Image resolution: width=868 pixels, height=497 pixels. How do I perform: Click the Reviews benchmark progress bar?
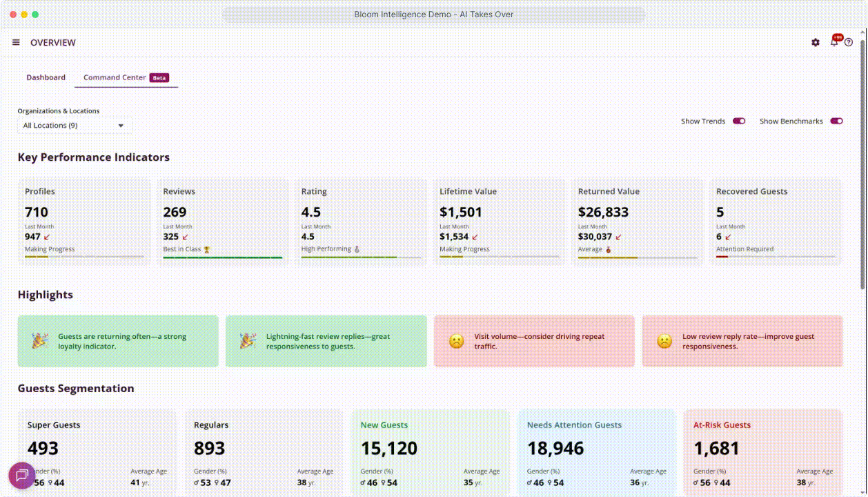(x=222, y=257)
